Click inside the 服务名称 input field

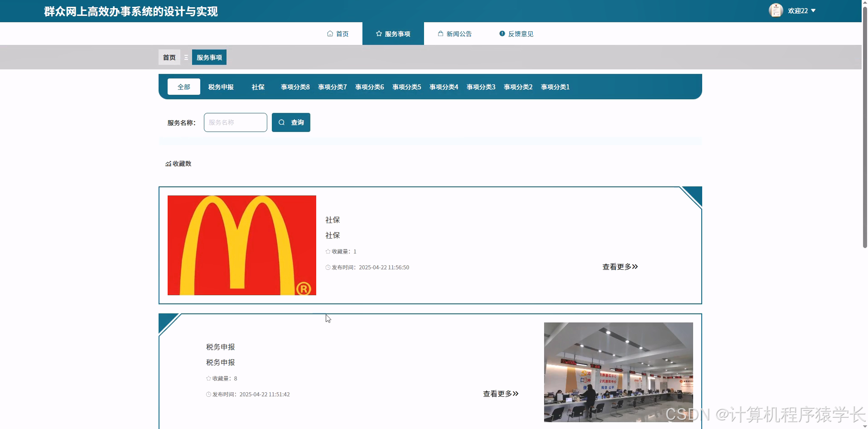pos(235,122)
